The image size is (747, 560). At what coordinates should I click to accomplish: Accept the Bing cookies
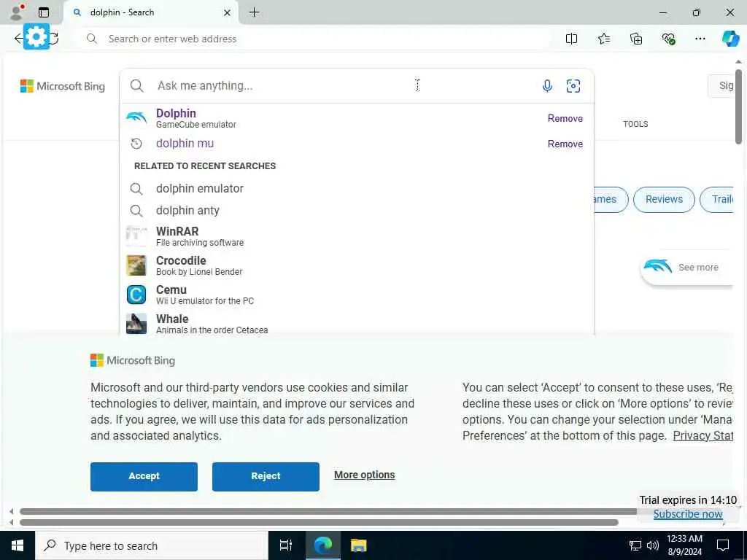click(144, 476)
